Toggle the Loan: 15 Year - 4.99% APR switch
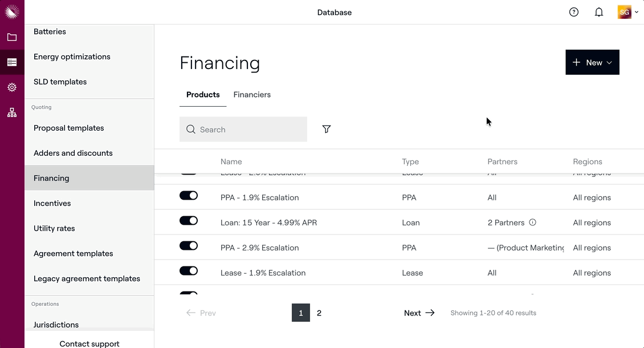The width and height of the screenshot is (644, 348). 189,220
